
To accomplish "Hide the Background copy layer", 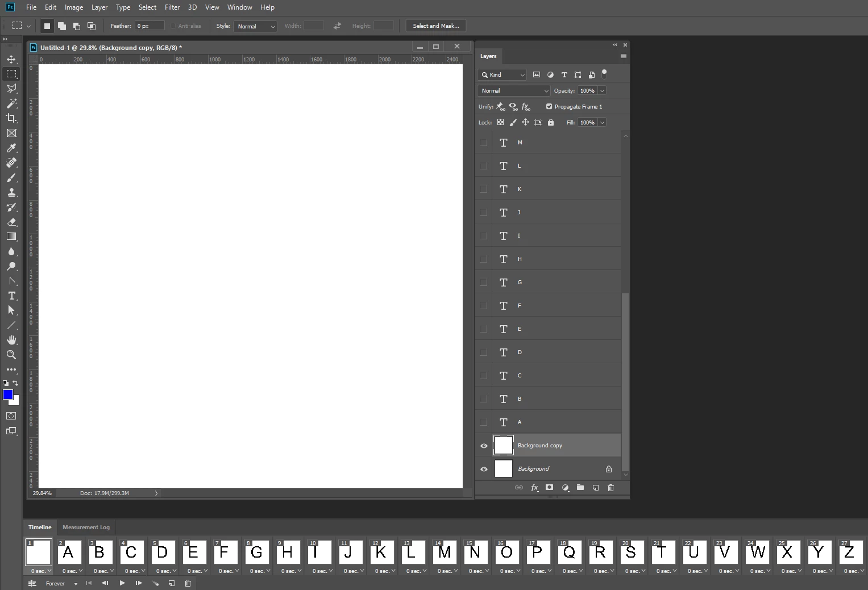I will click(484, 446).
